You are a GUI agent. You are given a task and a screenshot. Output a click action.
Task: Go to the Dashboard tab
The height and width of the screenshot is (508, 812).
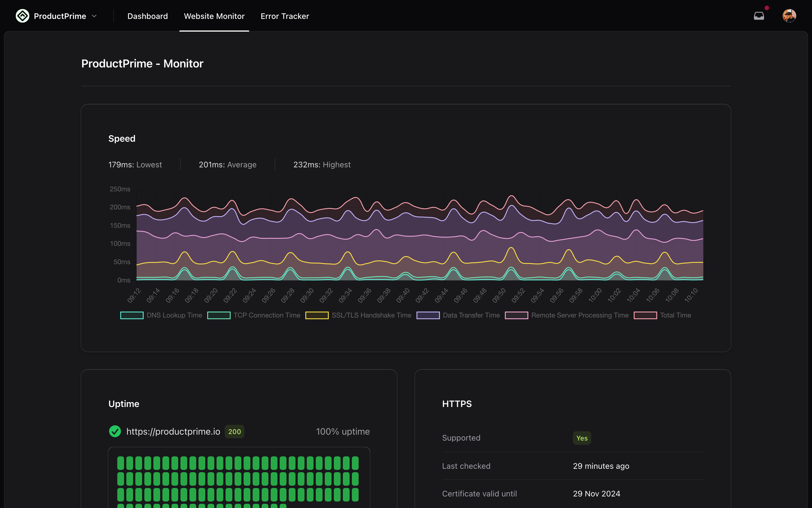tap(148, 16)
